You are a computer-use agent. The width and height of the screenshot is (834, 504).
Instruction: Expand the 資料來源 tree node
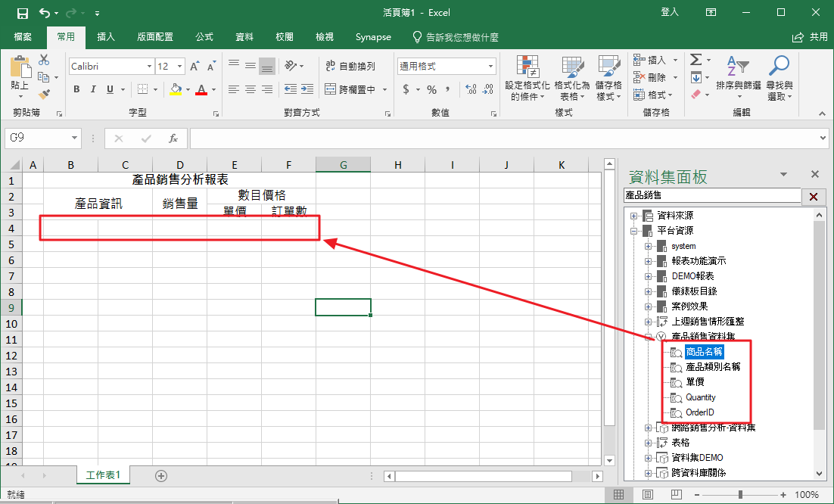point(634,216)
